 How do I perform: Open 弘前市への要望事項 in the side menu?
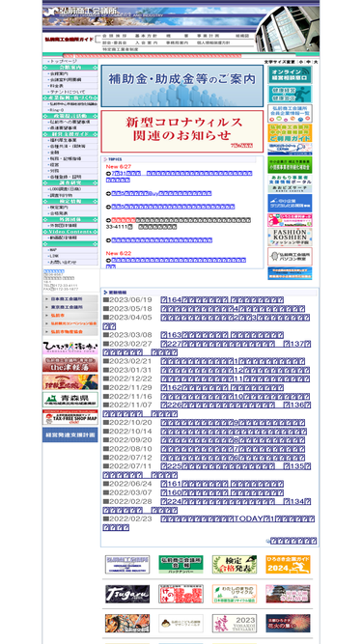(70, 122)
